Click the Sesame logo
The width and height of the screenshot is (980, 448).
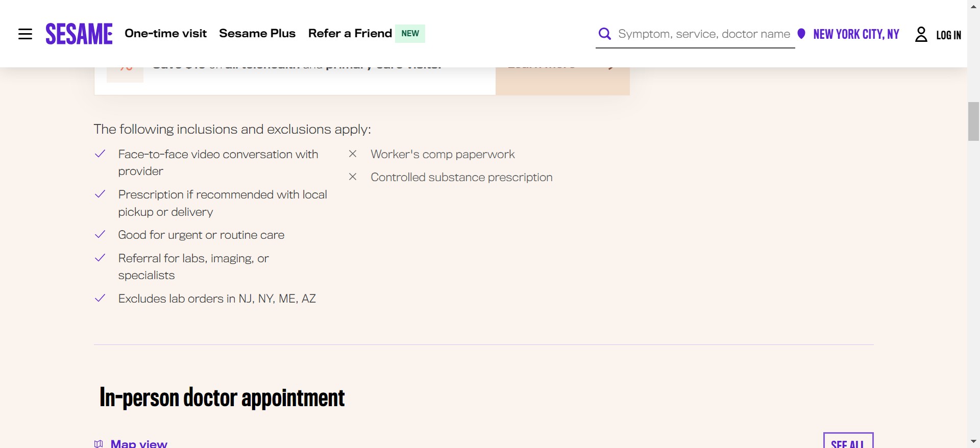79,34
